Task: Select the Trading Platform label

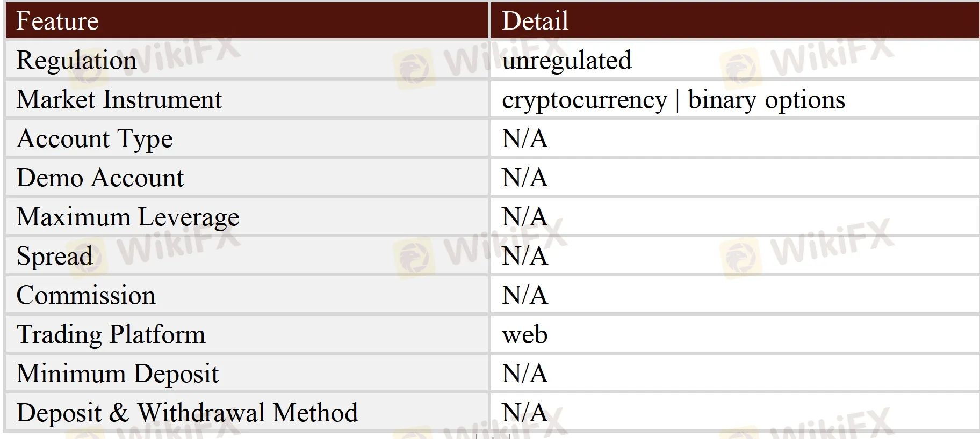Action: pos(111,334)
